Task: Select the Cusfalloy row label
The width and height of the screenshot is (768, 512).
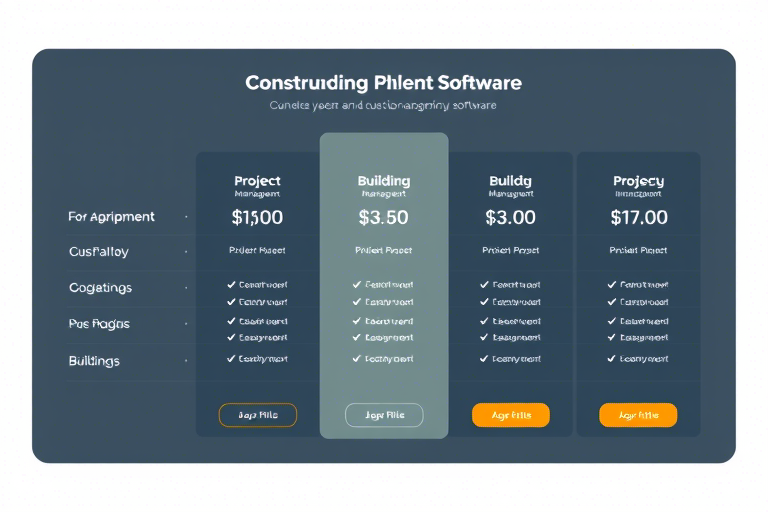Action: tap(99, 252)
